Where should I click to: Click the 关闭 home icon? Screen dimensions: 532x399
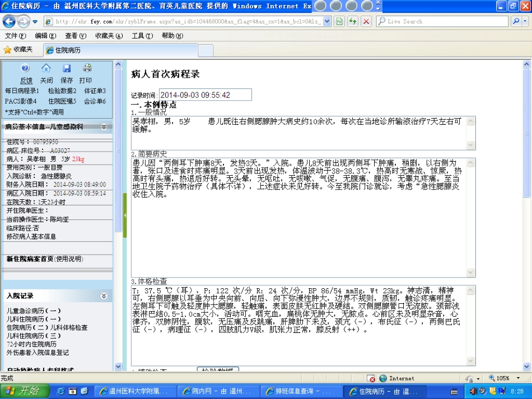point(46,68)
